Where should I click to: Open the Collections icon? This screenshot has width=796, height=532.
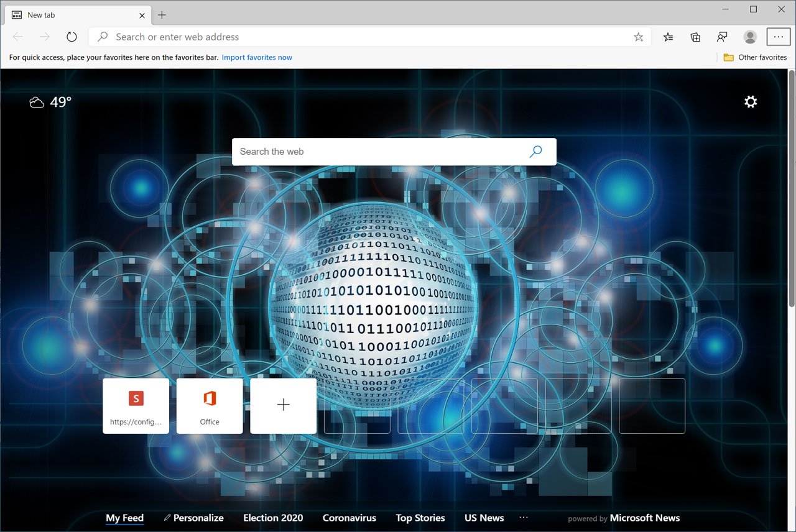pyautogui.click(x=695, y=37)
